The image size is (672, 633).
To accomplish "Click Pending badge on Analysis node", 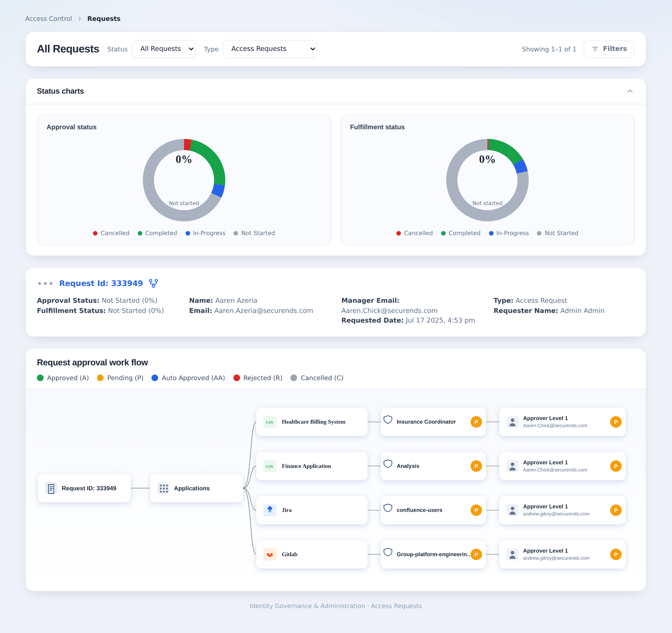I will (476, 466).
